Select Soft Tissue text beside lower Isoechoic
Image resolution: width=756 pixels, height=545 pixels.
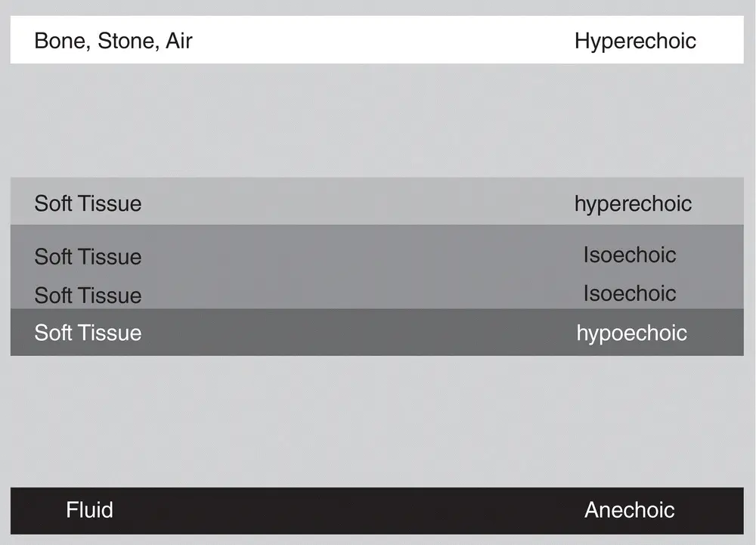88,296
